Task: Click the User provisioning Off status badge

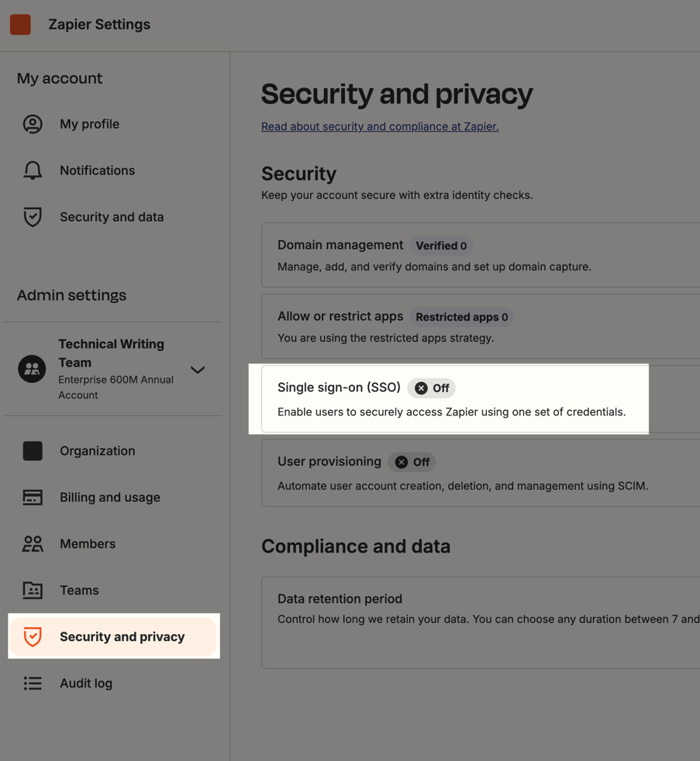Action: point(412,463)
